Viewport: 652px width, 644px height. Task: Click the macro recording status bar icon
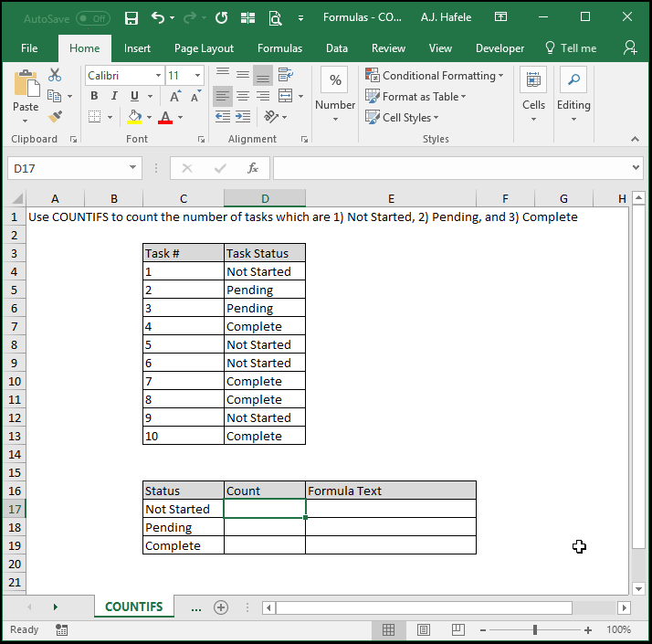pyautogui.click(x=61, y=630)
